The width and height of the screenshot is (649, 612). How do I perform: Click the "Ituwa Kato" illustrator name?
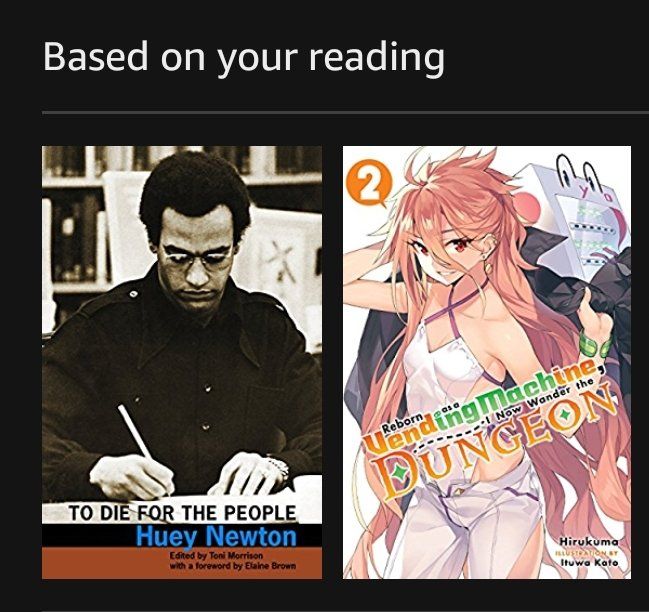pyautogui.click(x=589, y=563)
